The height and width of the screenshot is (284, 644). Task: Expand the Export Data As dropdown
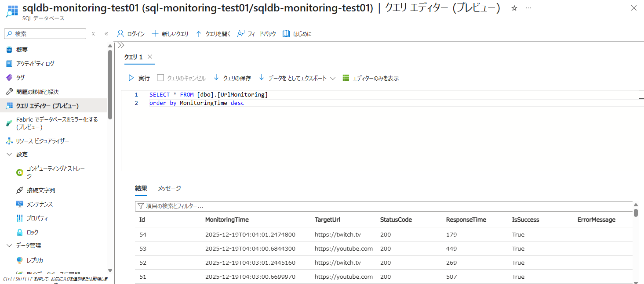333,78
